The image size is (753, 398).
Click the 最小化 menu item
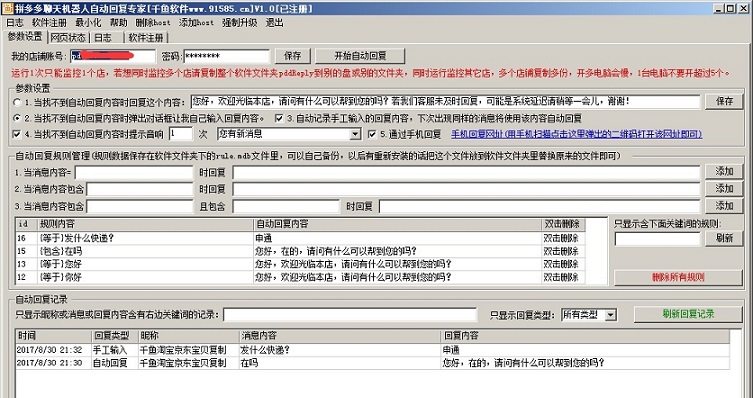pyautogui.click(x=88, y=23)
